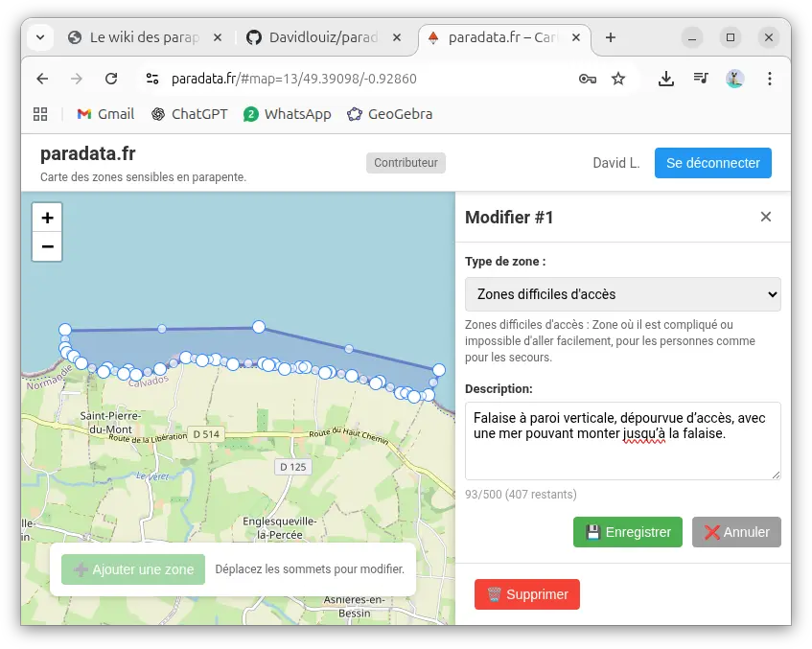Save the zone with Enregistrer
Image resolution: width=812 pixels, height=649 pixels.
(628, 532)
